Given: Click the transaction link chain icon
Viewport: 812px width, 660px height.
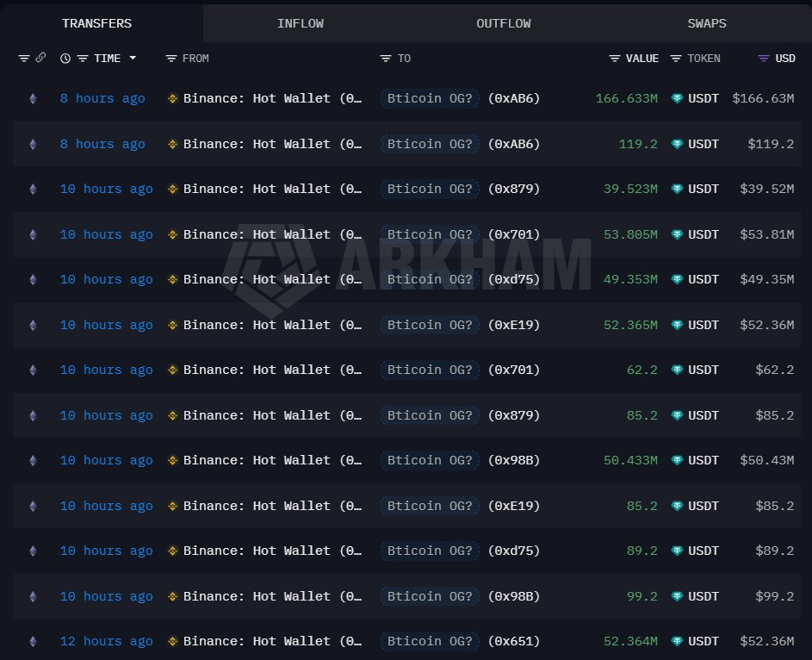Looking at the screenshot, I should click(40, 58).
